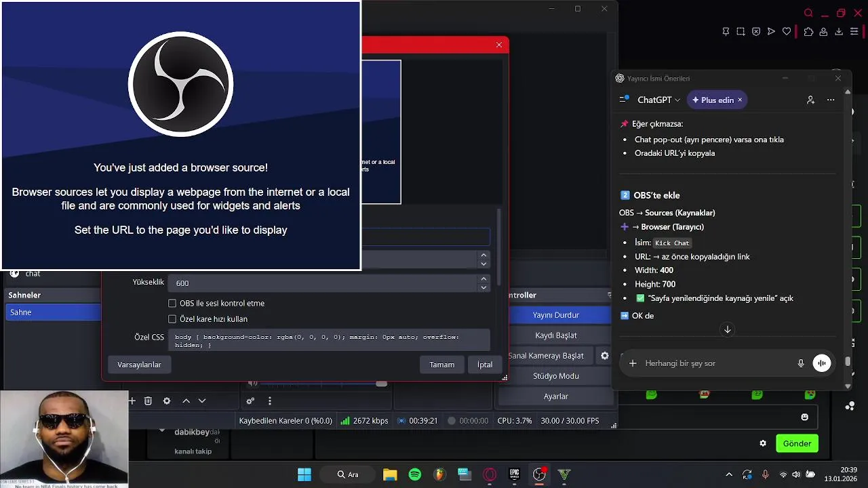The width and height of the screenshot is (868, 488).
Task: Add a source with plus icon in OBS
Action: [132, 401]
